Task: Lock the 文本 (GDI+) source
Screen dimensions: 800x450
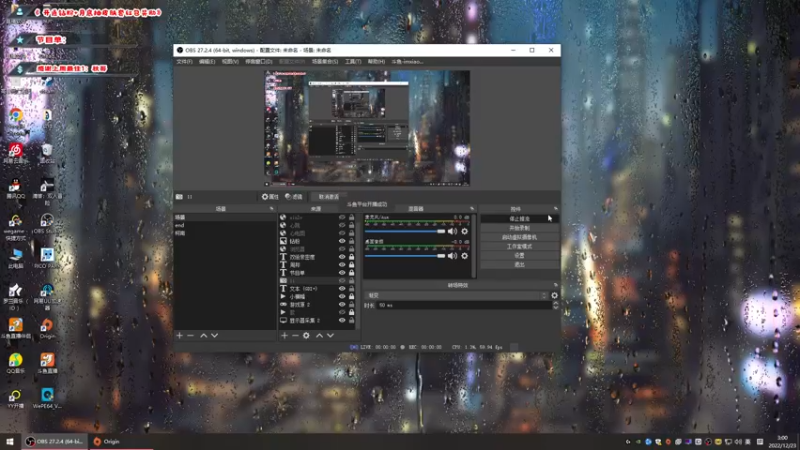Action: pos(352,289)
